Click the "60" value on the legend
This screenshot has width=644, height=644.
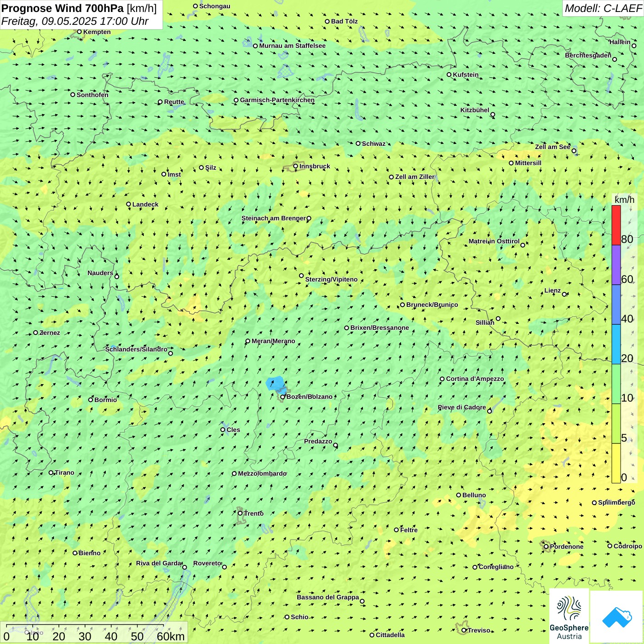click(627, 279)
